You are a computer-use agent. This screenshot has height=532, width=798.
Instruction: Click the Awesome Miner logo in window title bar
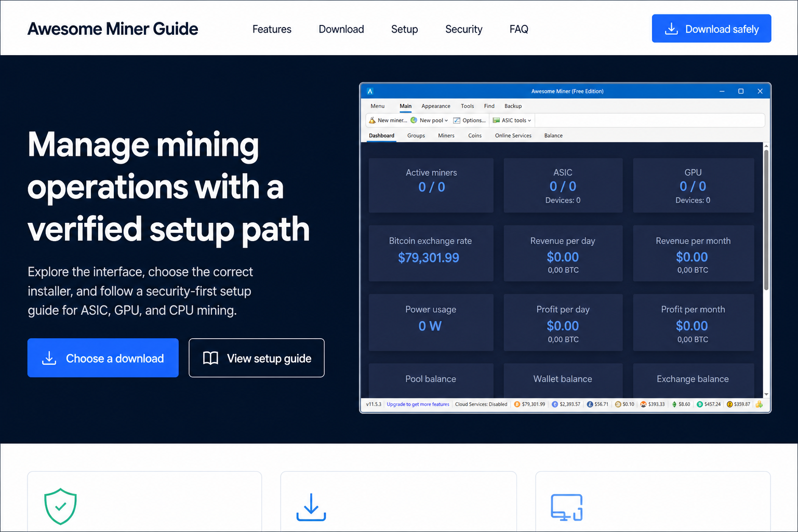(370, 91)
